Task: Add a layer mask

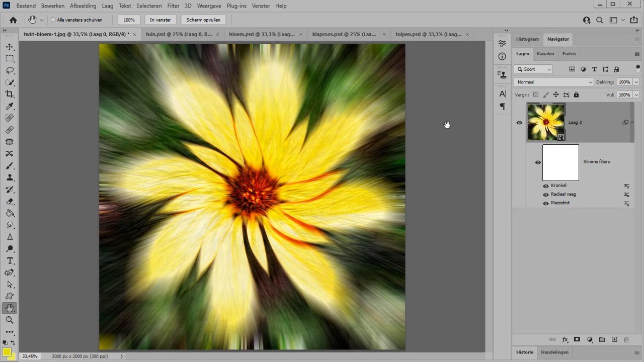Action: coord(577,340)
